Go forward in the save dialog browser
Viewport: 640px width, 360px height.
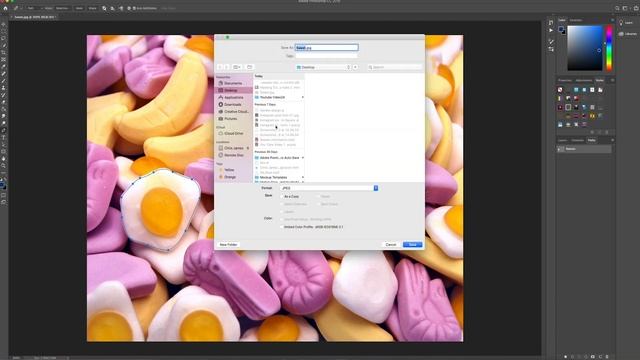point(227,67)
